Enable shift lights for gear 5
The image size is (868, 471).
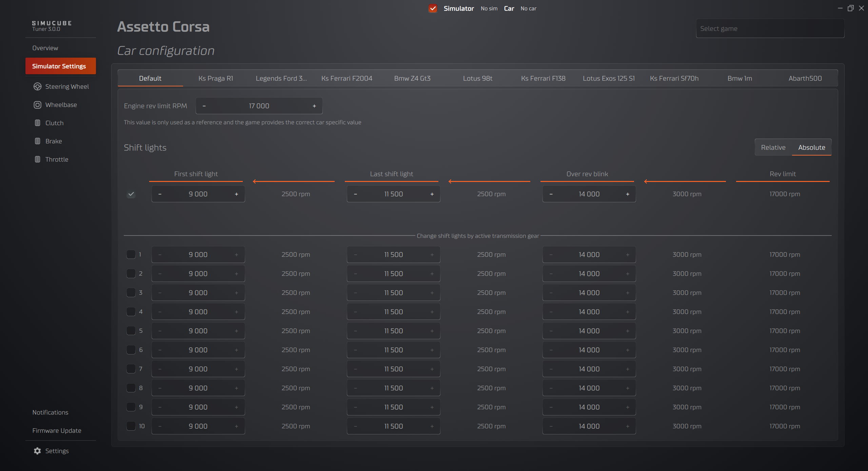[131, 331]
